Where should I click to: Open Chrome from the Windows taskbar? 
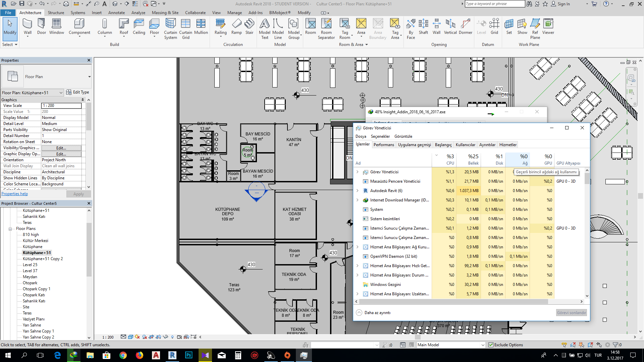click(123, 355)
